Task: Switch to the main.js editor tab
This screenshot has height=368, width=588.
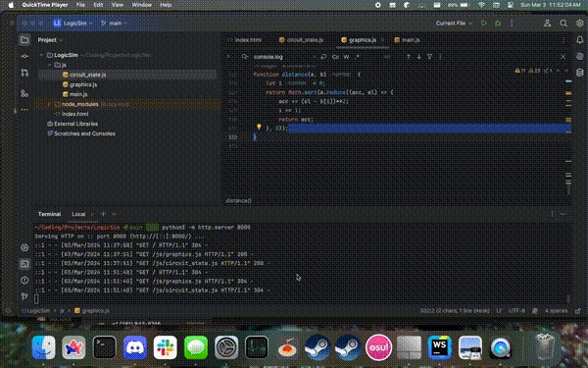Action: pos(408,40)
